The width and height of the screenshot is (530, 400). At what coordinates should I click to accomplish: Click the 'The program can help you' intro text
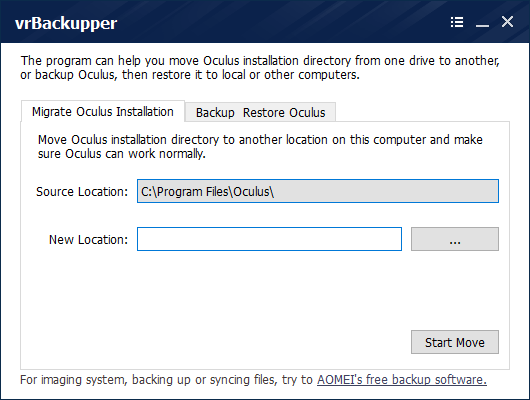260,68
